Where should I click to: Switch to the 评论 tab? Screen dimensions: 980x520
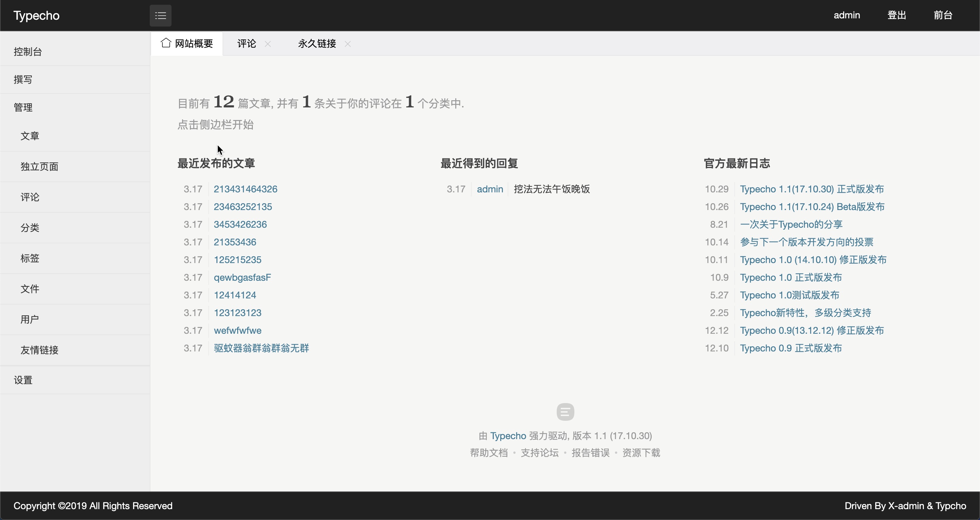pyautogui.click(x=246, y=44)
